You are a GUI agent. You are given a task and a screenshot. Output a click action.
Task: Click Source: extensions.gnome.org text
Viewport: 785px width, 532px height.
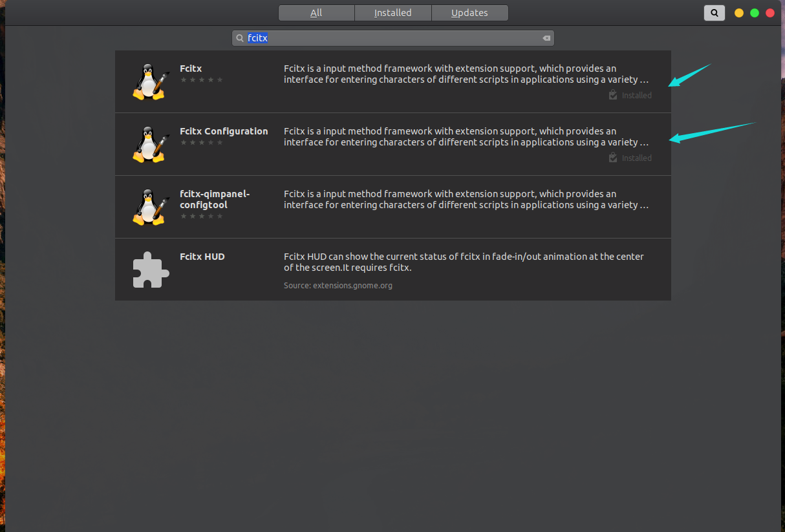pyautogui.click(x=338, y=285)
